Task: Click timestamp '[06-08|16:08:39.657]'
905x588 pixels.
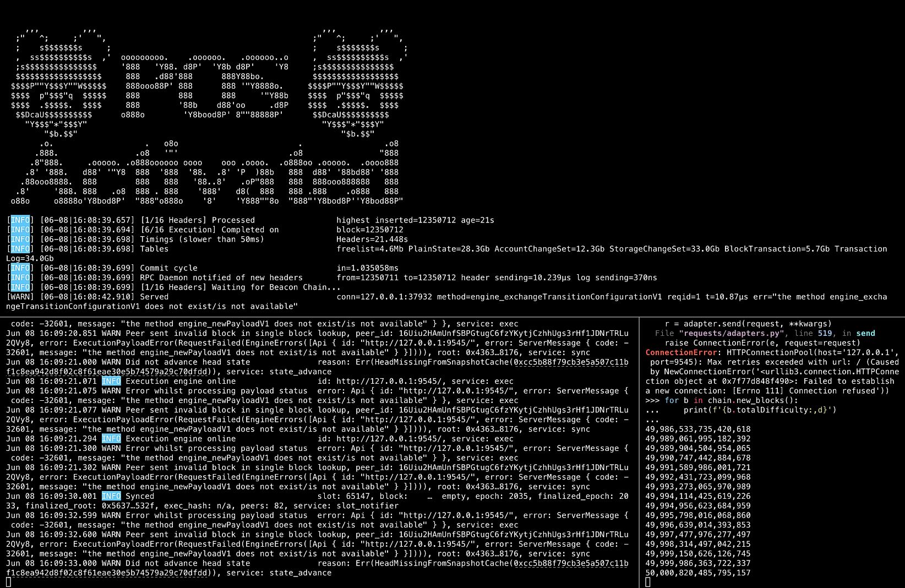Action: coord(87,220)
